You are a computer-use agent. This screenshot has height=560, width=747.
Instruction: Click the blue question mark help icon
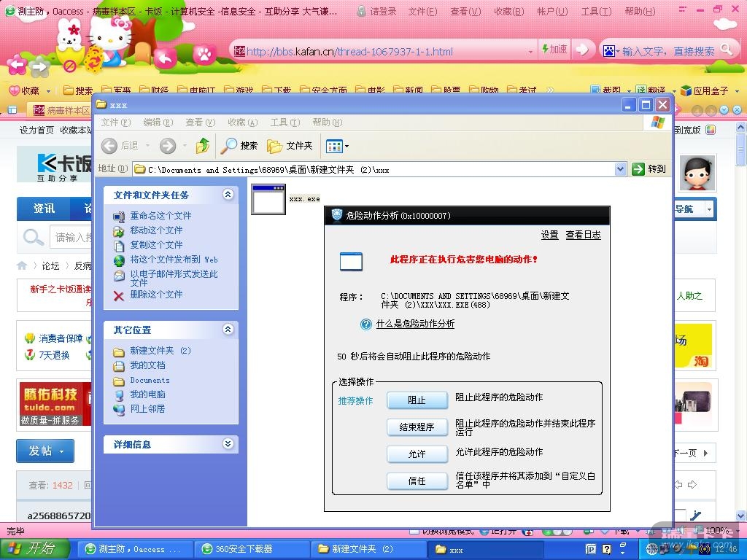click(365, 324)
